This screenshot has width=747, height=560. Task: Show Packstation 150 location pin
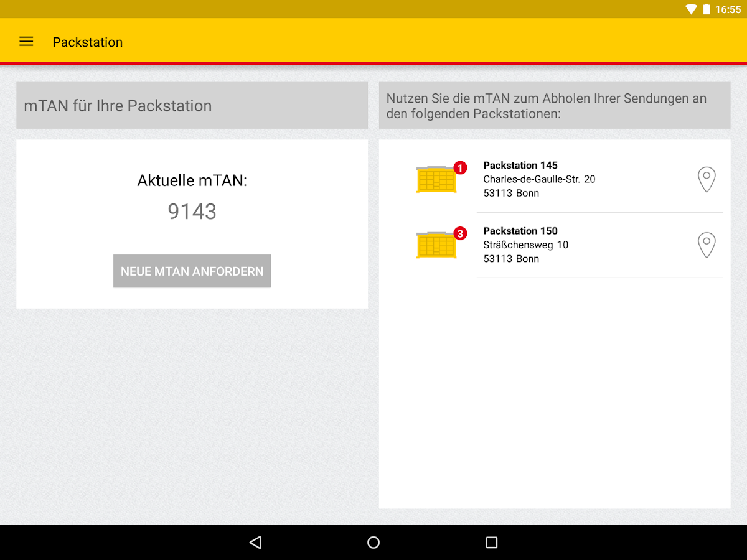707,245
